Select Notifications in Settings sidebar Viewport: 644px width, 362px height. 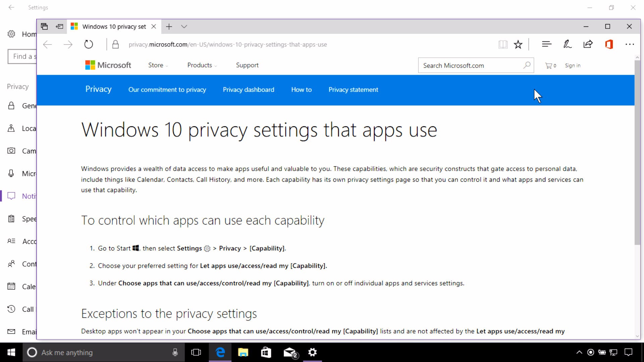[22, 196]
